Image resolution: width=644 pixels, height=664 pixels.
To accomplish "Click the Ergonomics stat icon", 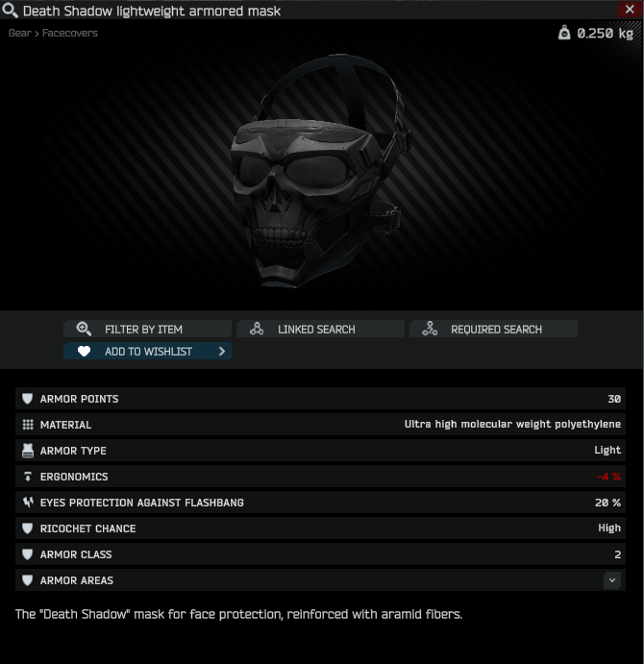I will (28, 477).
